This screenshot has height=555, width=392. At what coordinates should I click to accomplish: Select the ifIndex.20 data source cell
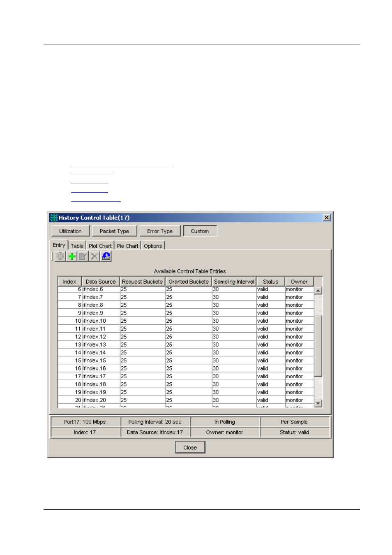[101, 400]
